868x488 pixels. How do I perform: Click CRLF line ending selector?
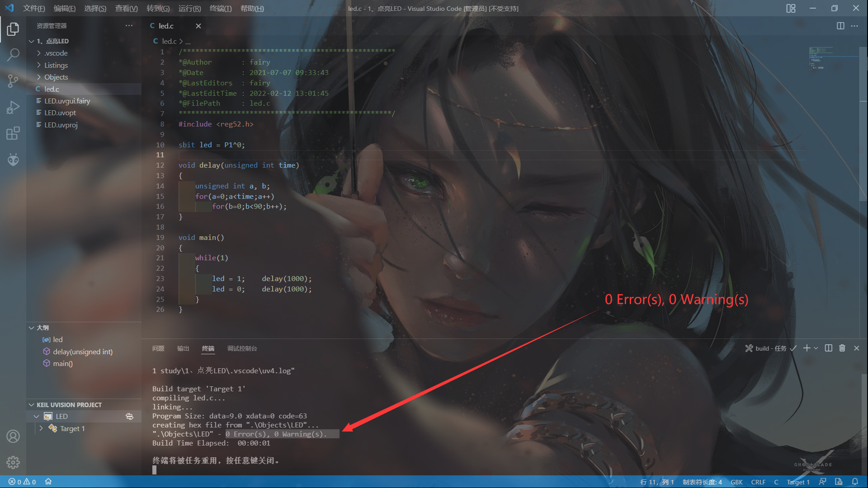click(x=758, y=482)
